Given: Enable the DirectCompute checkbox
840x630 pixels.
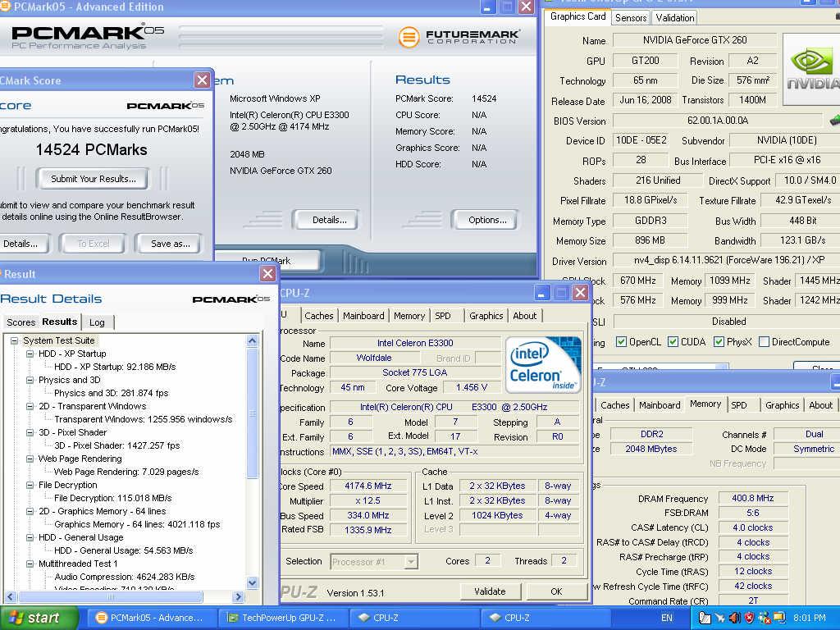Looking at the screenshot, I should [765, 342].
